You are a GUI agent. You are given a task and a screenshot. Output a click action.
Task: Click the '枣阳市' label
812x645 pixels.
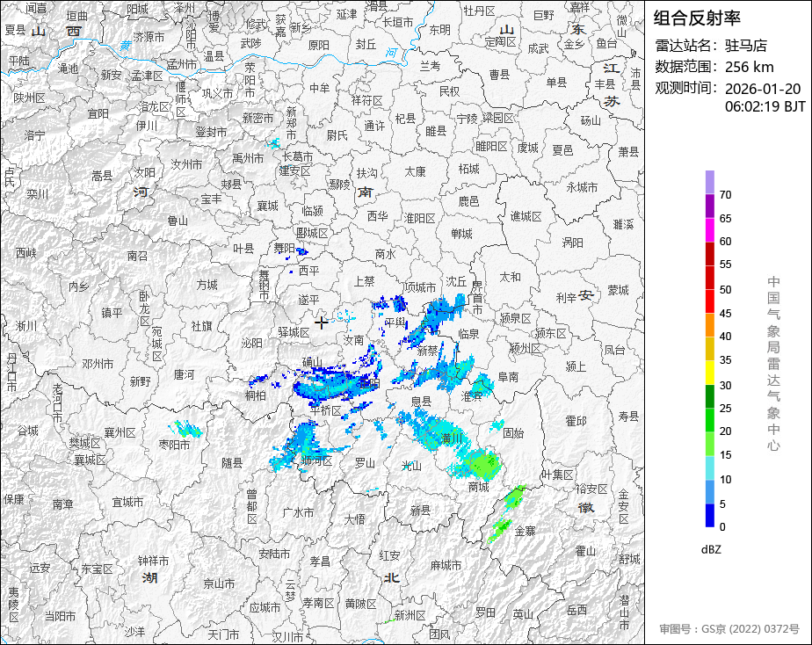pyautogui.click(x=175, y=444)
